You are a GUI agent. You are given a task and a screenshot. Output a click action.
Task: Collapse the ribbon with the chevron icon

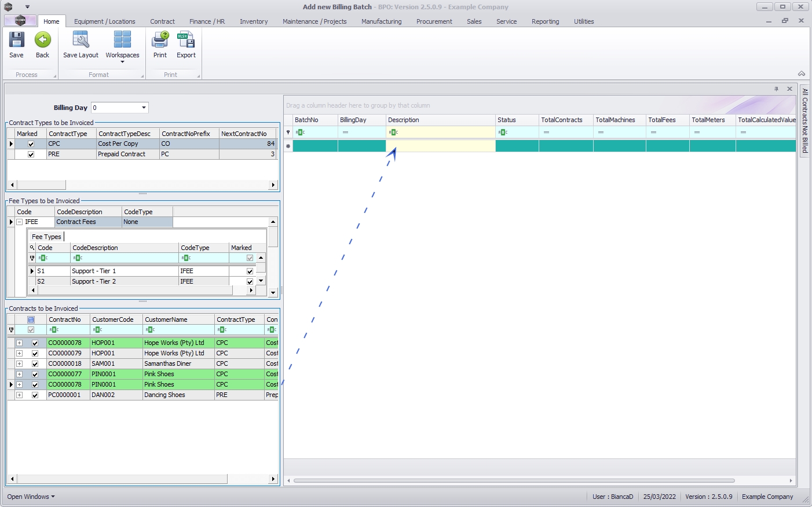[802, 74]
